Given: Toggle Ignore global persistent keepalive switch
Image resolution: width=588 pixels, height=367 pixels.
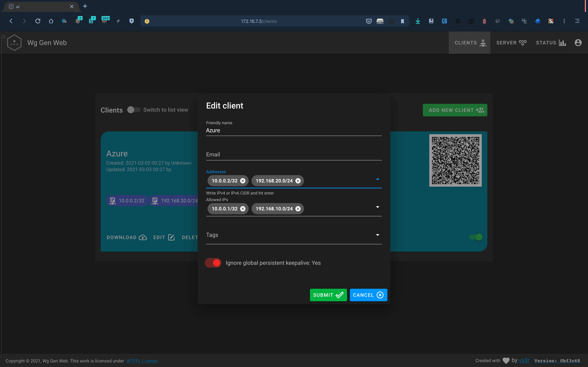Looking at the screenshot, I should click(213, 263).
